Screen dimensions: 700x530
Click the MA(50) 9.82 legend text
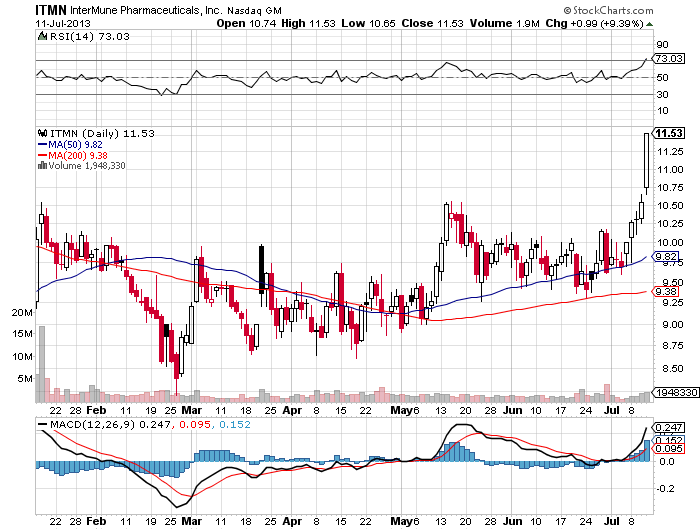click(x=75, y=145)
